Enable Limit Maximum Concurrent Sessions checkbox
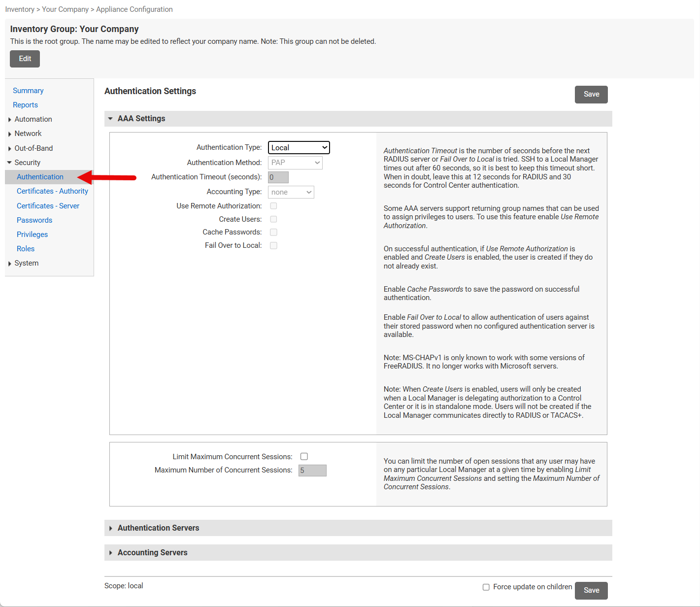This screenshot has width=700, height=607. tap(304, 457)
